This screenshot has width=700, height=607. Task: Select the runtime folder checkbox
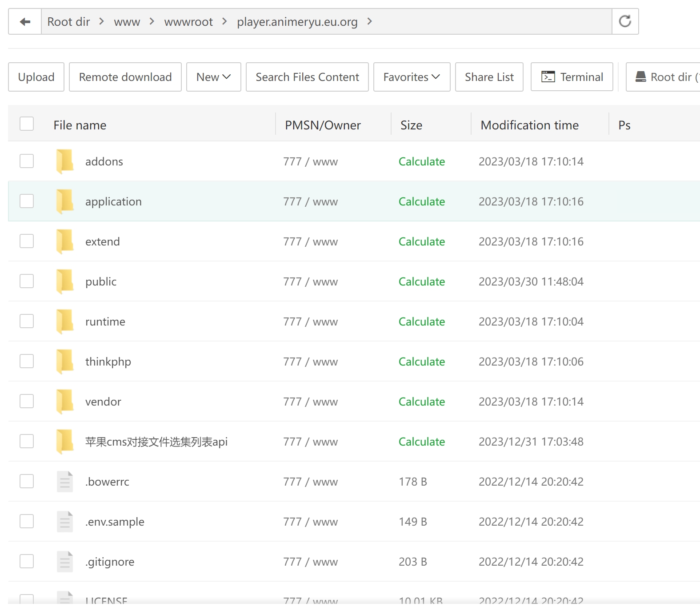(x=27, y=321)
